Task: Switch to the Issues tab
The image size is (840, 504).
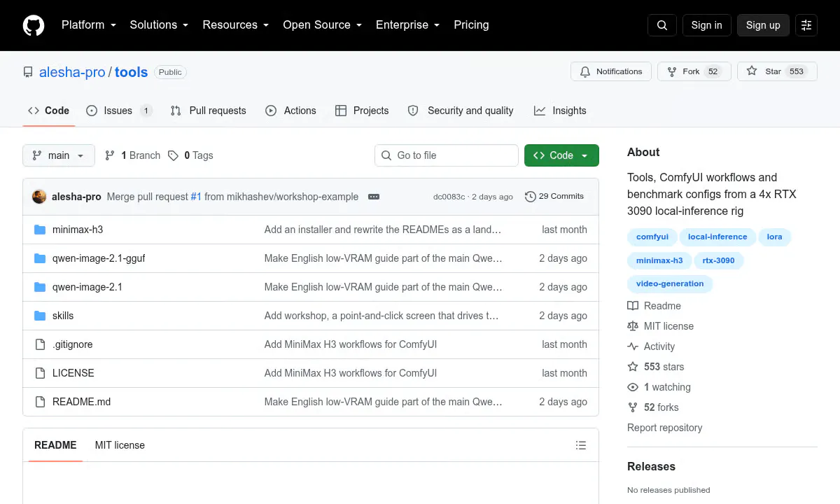Action: [119, 111]
